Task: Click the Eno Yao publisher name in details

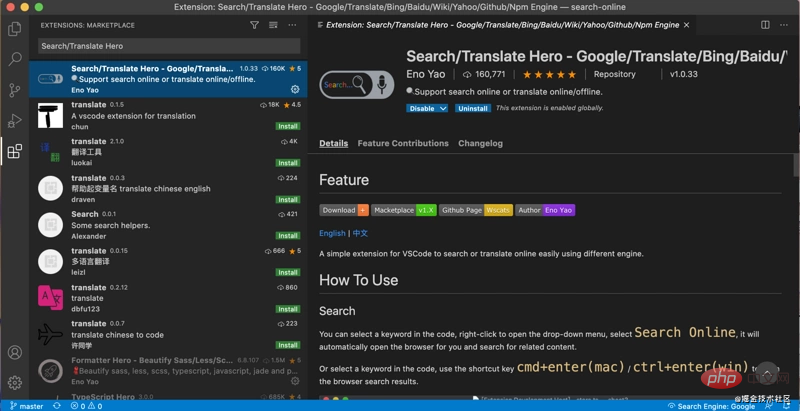Action: pos(426,74)
